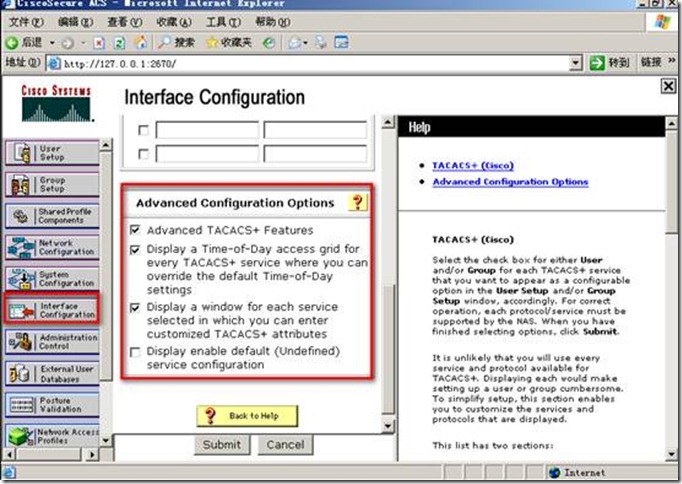682x484 pixels.
Task: Go to the Home page icon
Action: [x=140, y=42]
